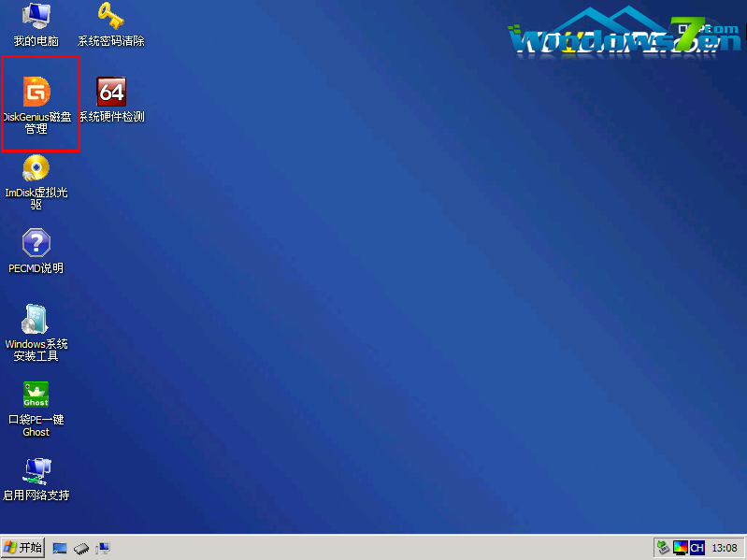Click the disk drive quick launch icon
The width and height of the screenshot is (747, 560).
coord(81,548)
